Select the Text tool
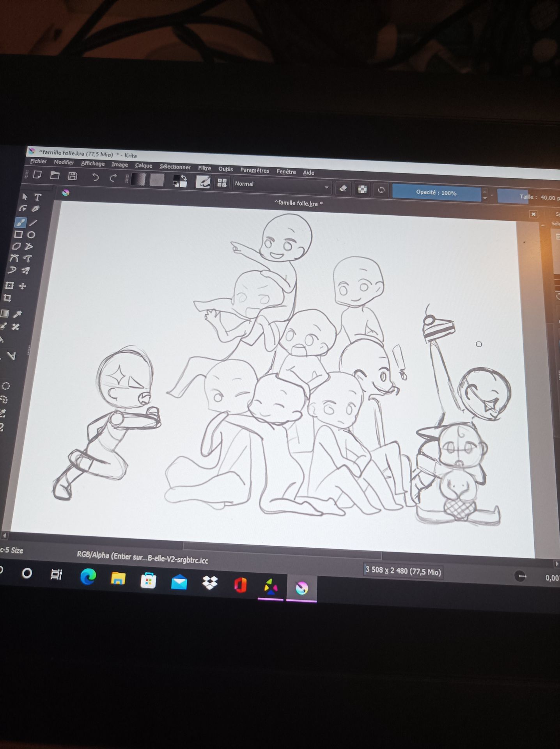The image size is (560, 749). (38, 197)
